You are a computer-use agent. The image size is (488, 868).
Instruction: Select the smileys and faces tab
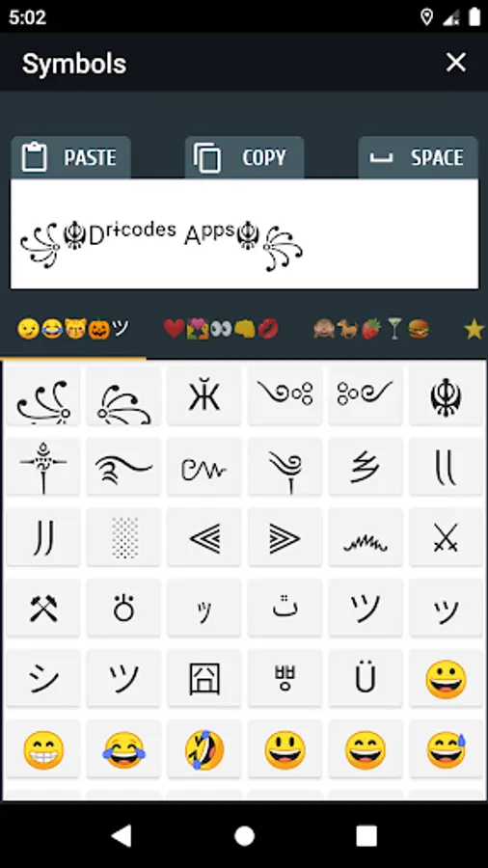(72, 330)
